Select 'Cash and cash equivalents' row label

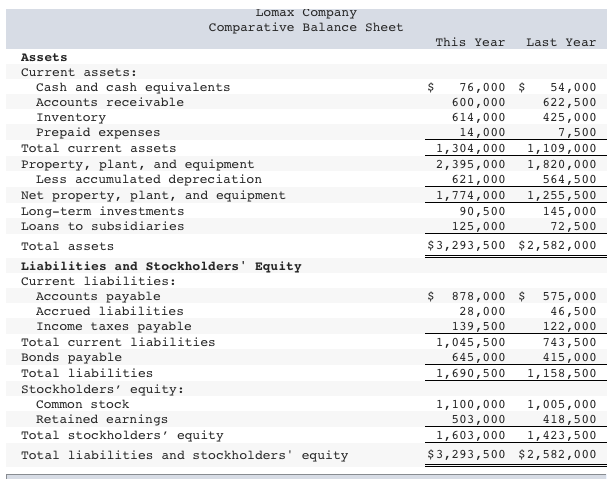[x=133, y=87]
